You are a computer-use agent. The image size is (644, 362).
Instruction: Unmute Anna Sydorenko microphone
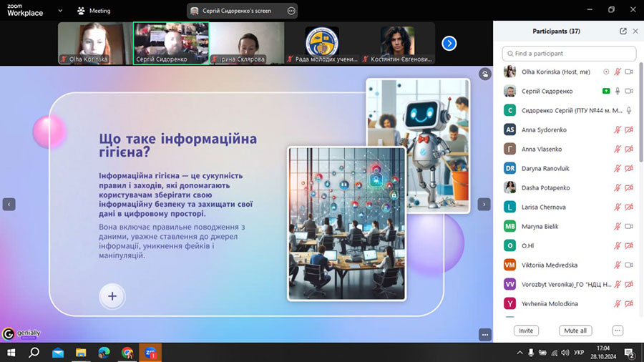coord(618,129)
